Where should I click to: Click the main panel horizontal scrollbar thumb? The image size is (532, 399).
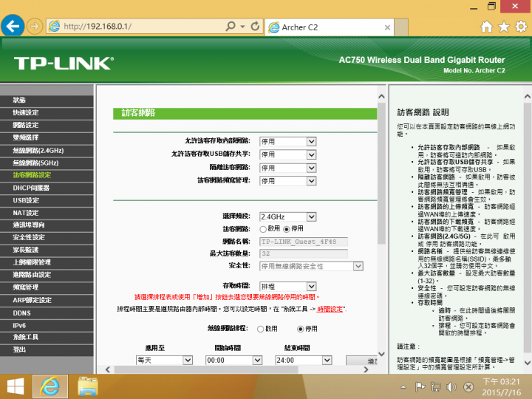[206, 369]
